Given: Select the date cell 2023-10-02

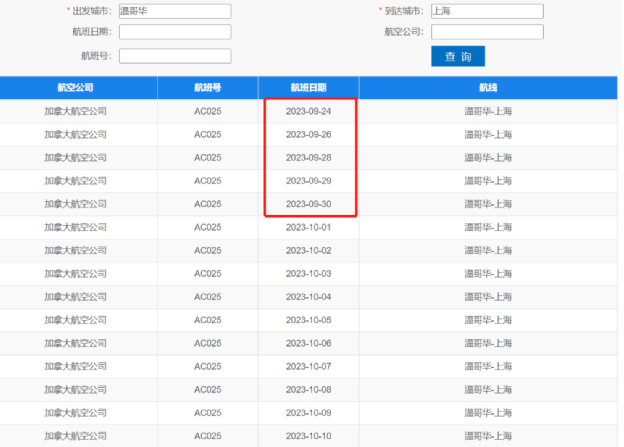Looking at the screenshot, I should point(308,250).
